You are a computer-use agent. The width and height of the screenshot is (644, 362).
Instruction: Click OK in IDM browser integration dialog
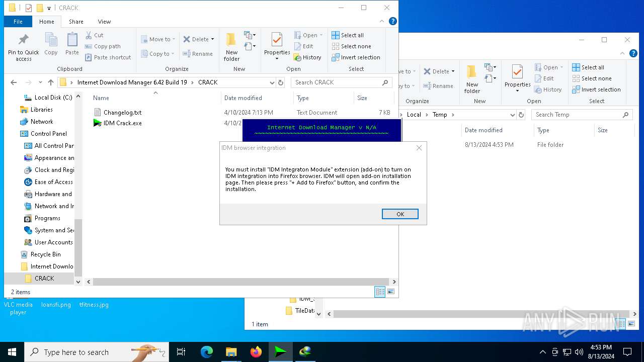point(400,214)
